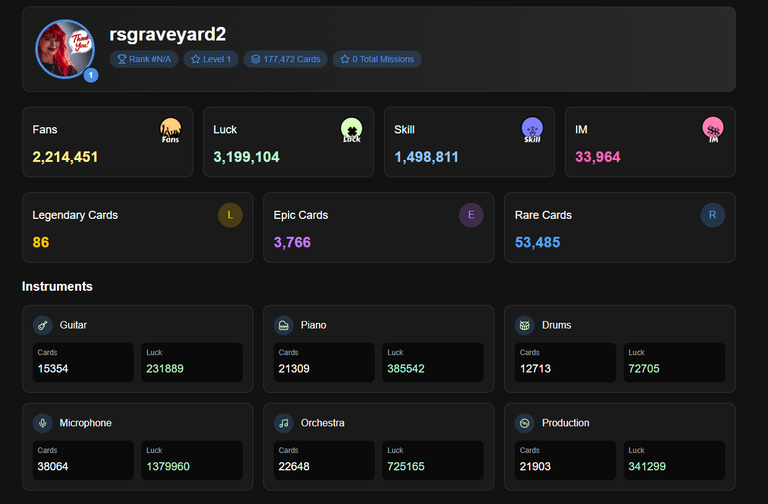Click the Skill stat icon
This screenshot has width=768, height=504.
coord(532,129)
